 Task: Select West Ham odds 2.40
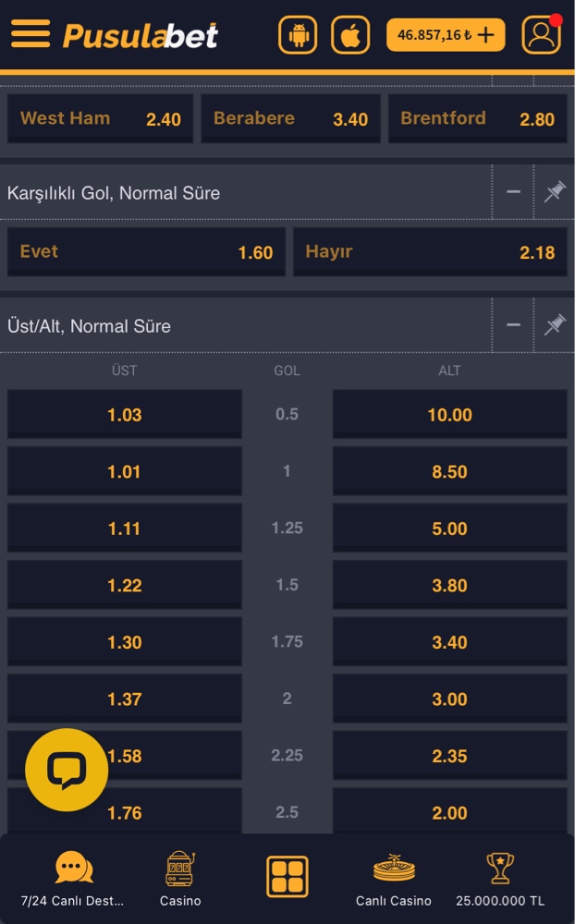(x=100, y=119)
